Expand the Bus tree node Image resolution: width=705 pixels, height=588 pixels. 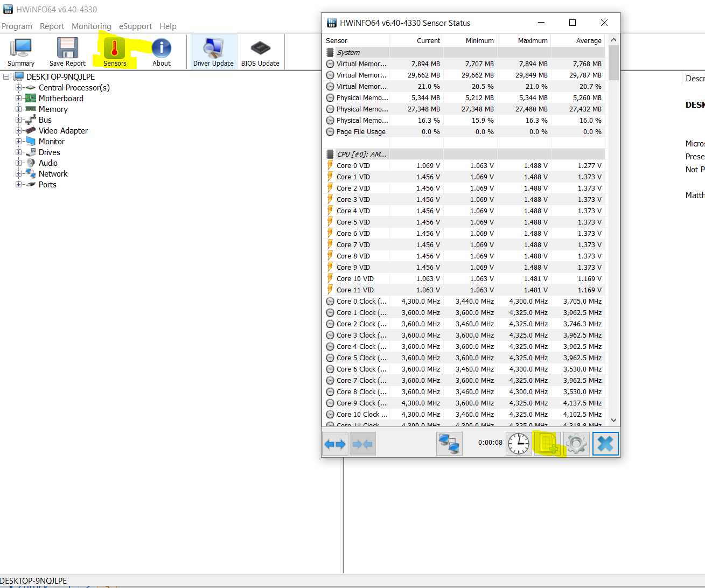pos(19,120)
